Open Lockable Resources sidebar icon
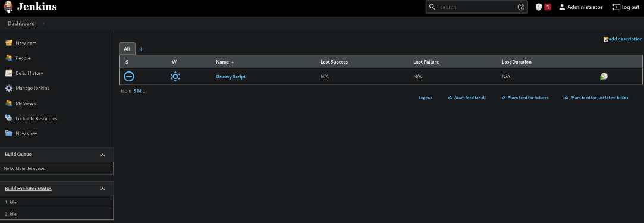The image size is (644, 223). point(9,118)
